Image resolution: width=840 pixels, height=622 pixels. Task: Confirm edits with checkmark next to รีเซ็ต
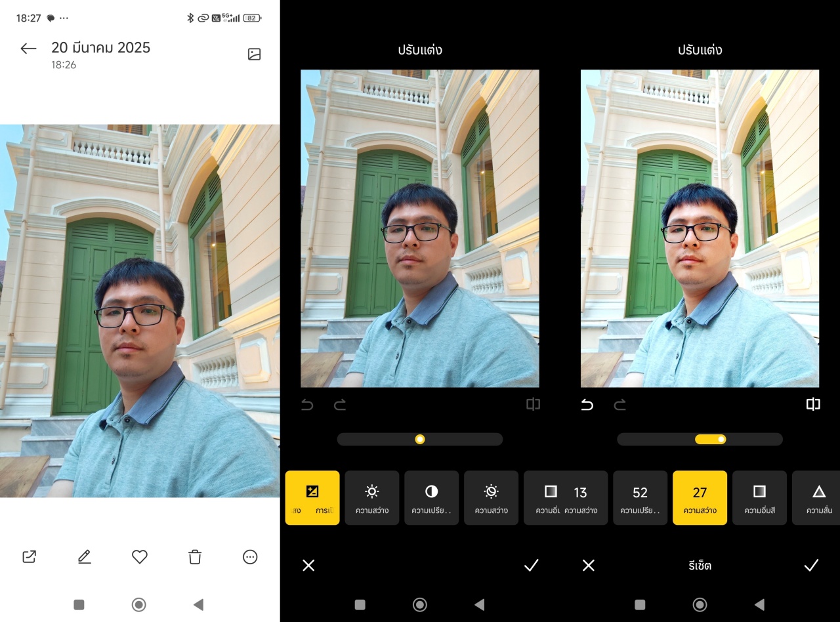pyautogui.click(x=811, y=565)
